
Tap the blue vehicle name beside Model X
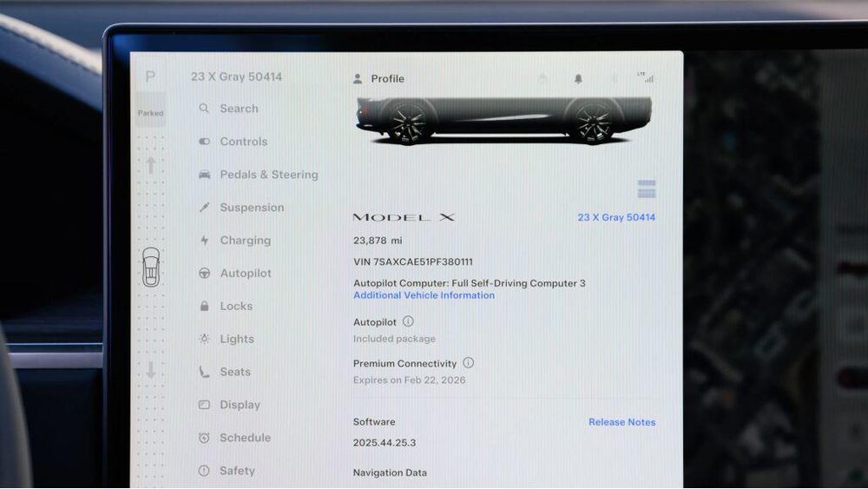click(616, 217)
